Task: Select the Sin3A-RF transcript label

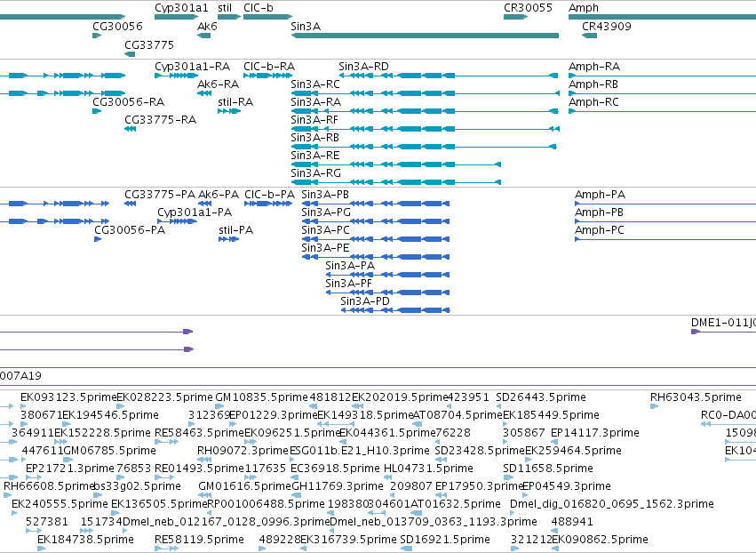Action: tap(314, 120)
